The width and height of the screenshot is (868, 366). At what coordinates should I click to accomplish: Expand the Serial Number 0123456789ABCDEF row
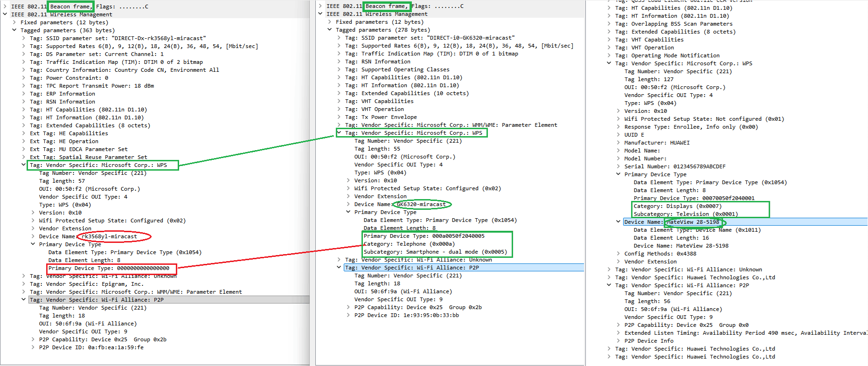(x=618, y=166)
